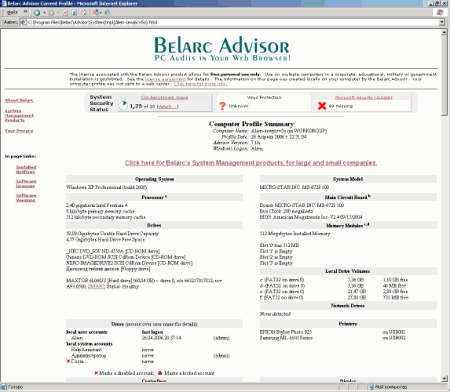This screenshot has height=392, width=450.
Task: Jump to Software Versions in-page link
Action: click(x=26, y=198)
